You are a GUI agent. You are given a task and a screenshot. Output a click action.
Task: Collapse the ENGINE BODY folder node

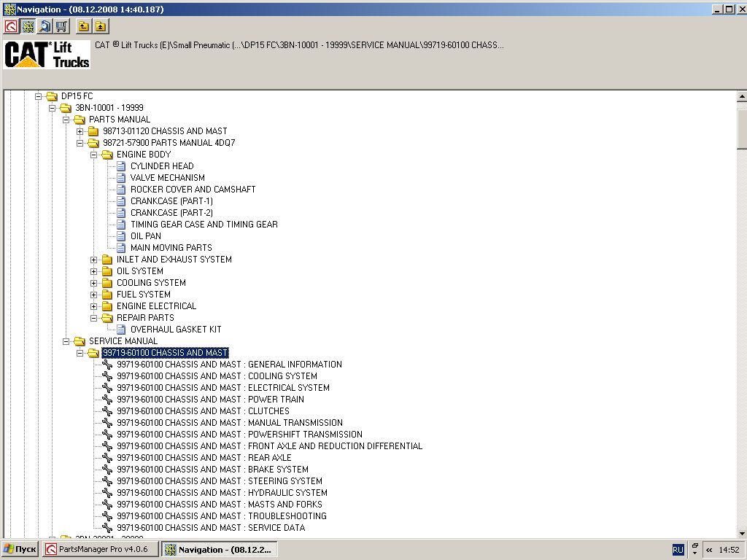click(94, 155)
